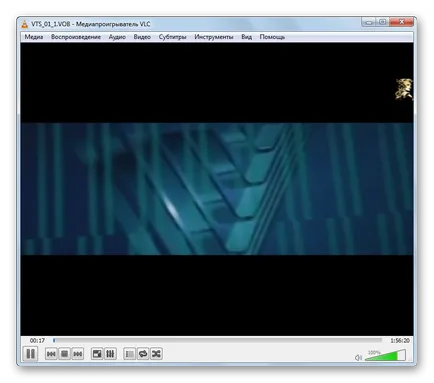Open the Аудио menu

[117, 37]
